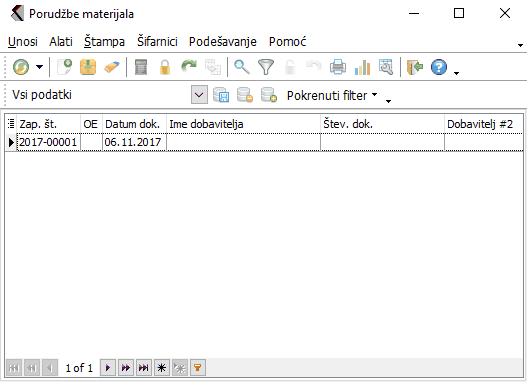The height and width of the screenshot is (382, 527).
Task: Click the blue help question mark icon
Action: [x=439, y=67]
